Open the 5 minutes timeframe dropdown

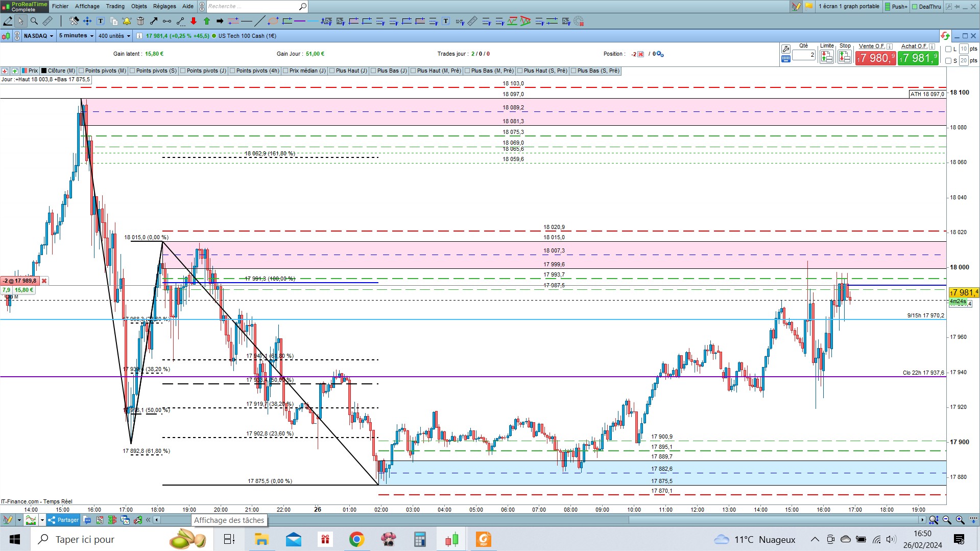(x=76, y=36)
